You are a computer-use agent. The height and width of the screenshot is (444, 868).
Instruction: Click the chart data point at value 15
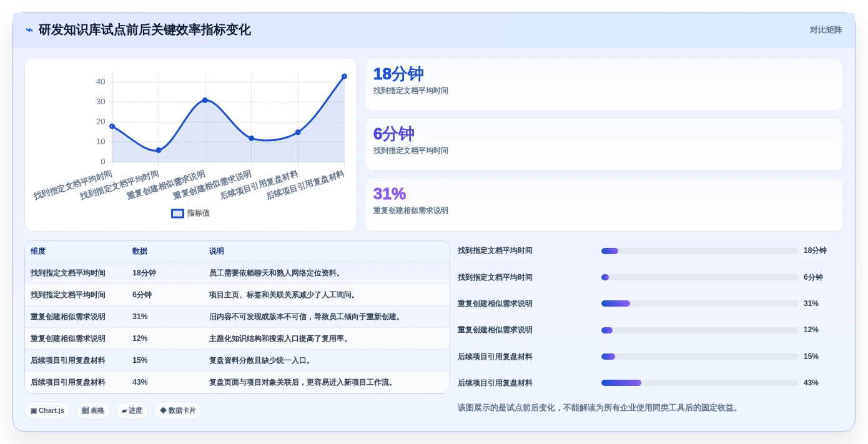(298, 132)
